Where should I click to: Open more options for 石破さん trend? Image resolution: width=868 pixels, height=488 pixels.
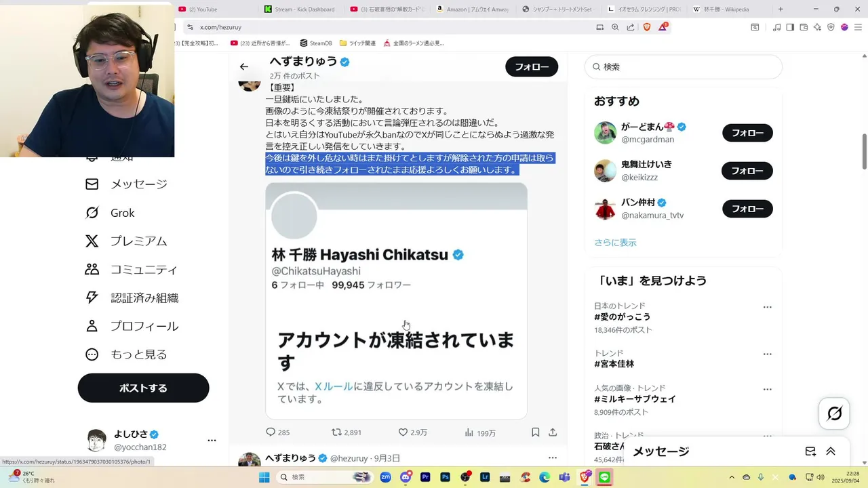[767, 436]
